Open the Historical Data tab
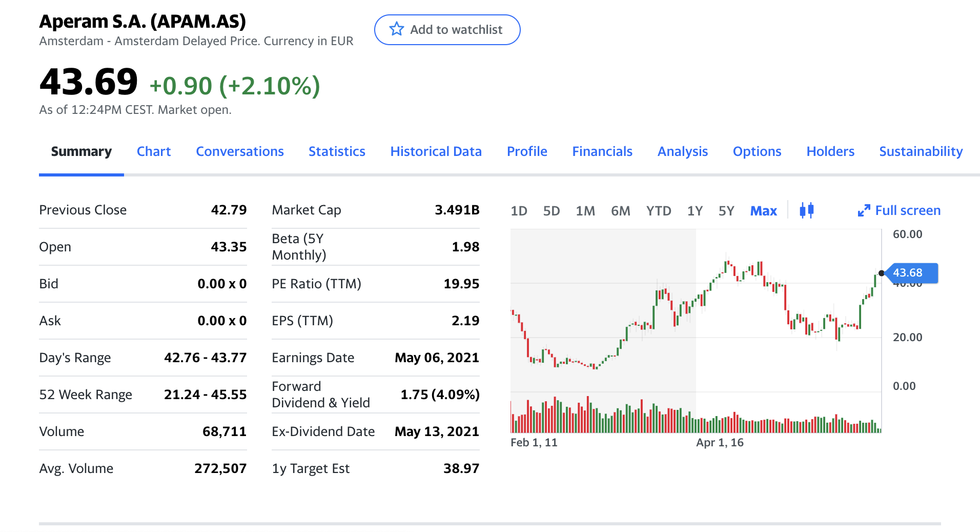 tap(436, 151)
